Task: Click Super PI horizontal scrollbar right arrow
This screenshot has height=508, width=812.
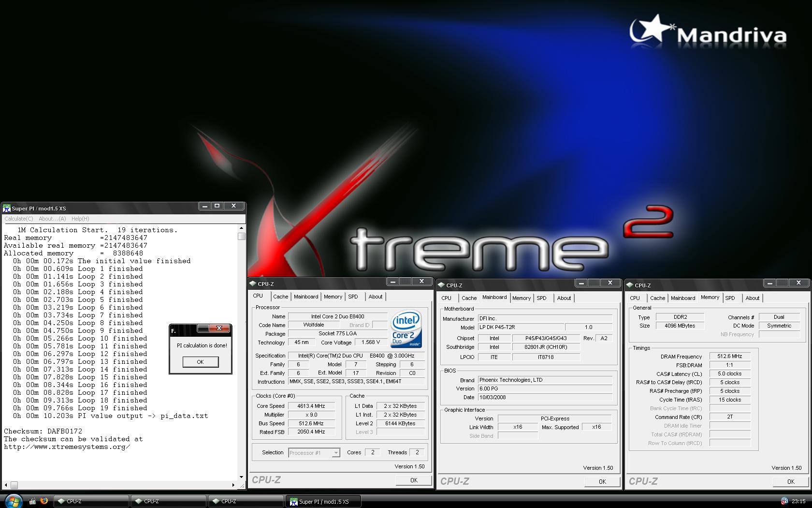Action: click(x=233, y=485)
